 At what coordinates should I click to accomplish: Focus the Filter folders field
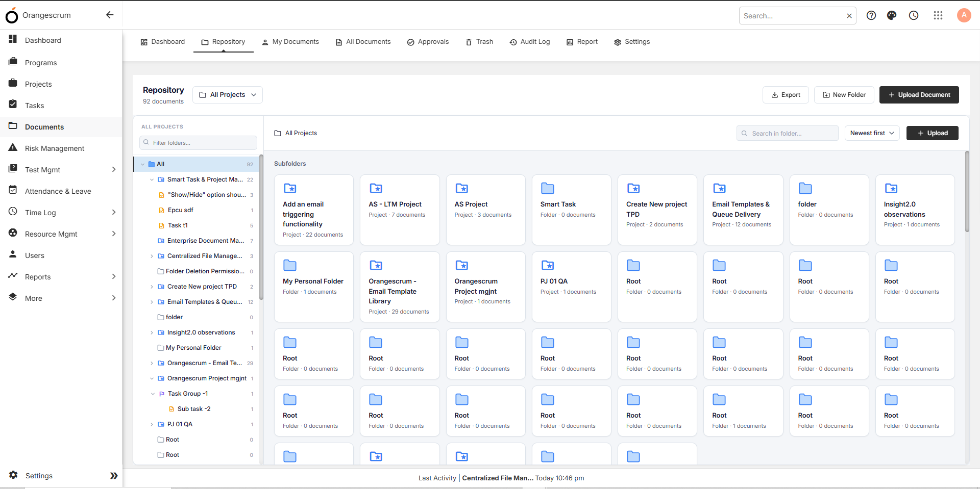(198, 143)
